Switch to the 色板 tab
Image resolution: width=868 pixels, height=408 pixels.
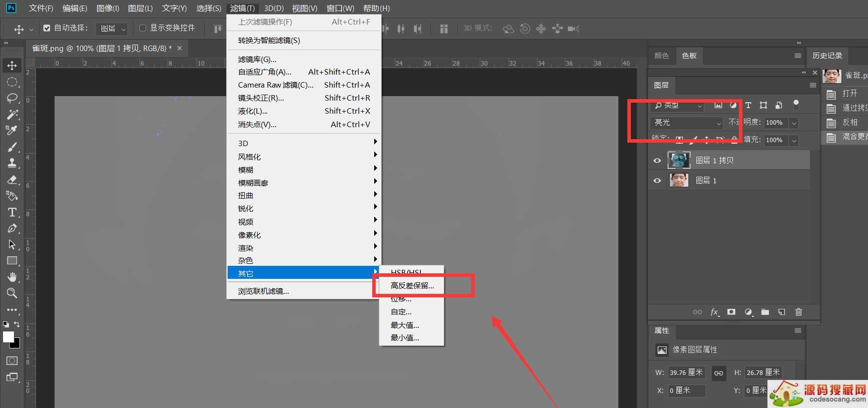[x=689, y=56]
